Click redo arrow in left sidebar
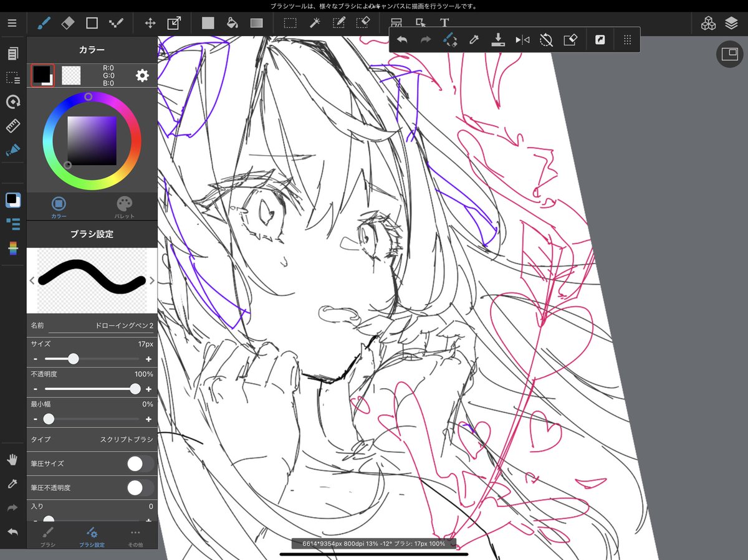Screen dimensions: 748x560 click(12, 508)
